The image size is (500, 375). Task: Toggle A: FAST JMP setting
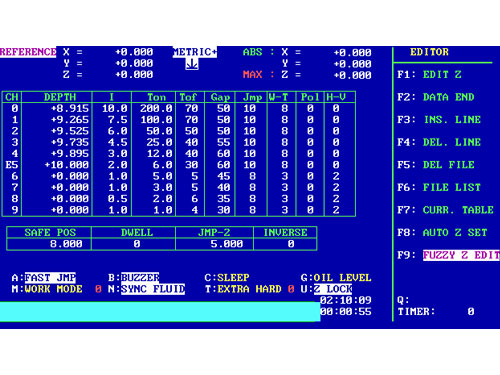coord(44,278)
